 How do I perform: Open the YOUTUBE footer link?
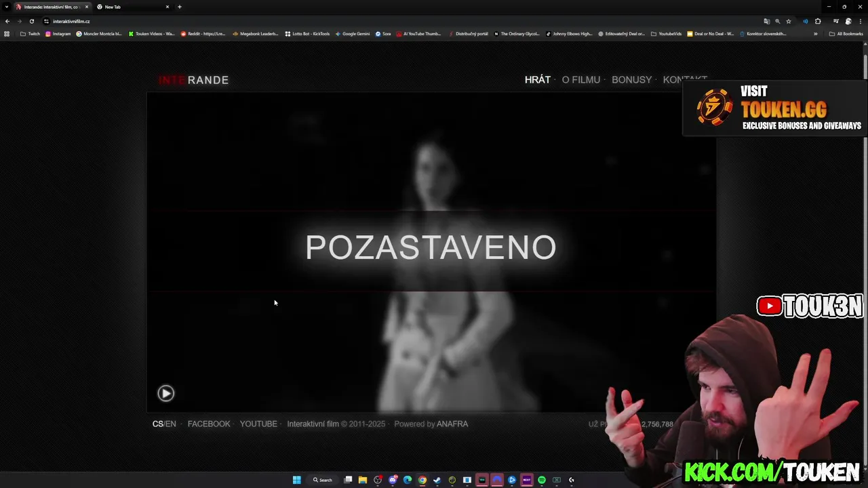click(x=258, y=424)
